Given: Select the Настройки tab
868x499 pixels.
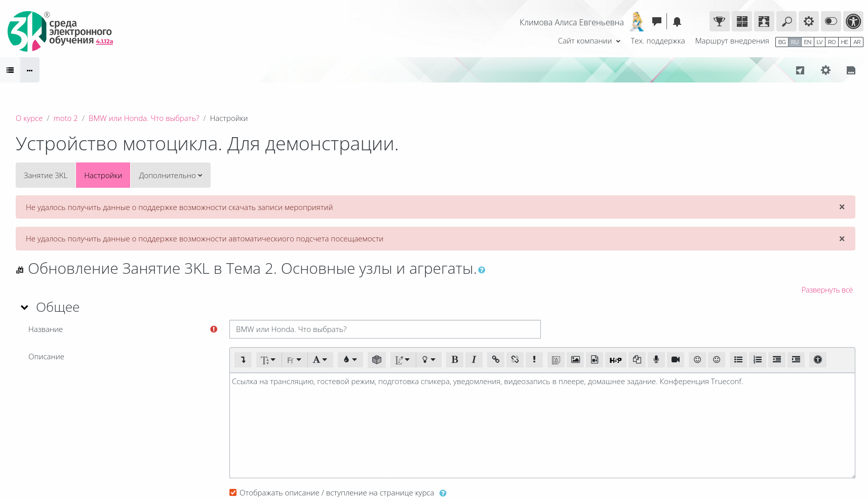Looking at the screenshot, I should point(103,175).
